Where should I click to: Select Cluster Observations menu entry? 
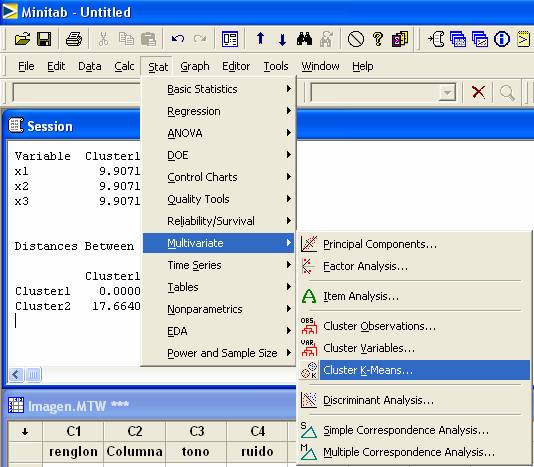(x=414, y=326)
